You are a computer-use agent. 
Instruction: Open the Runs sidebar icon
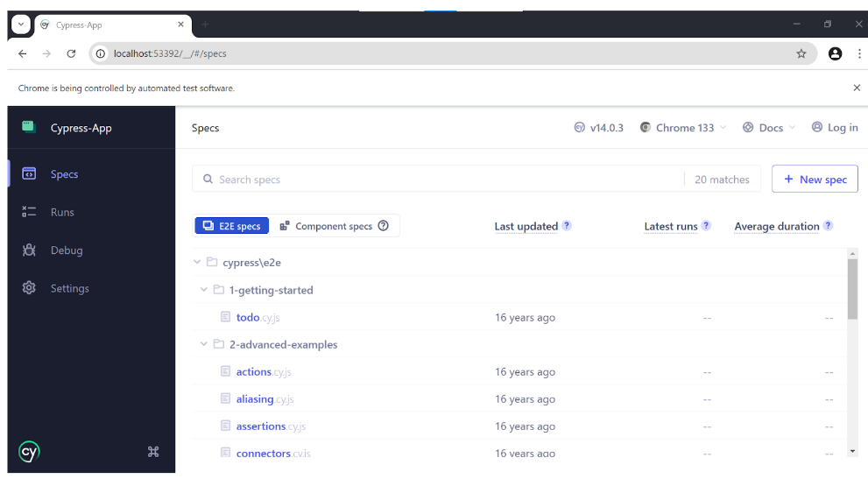[29, 212]
